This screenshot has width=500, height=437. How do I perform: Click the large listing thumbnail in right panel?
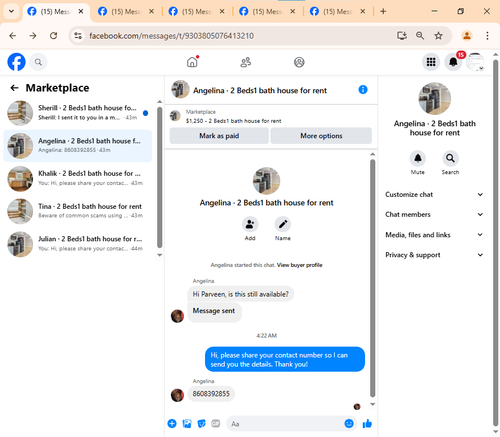pyautogui.click(x=435, y=99)
